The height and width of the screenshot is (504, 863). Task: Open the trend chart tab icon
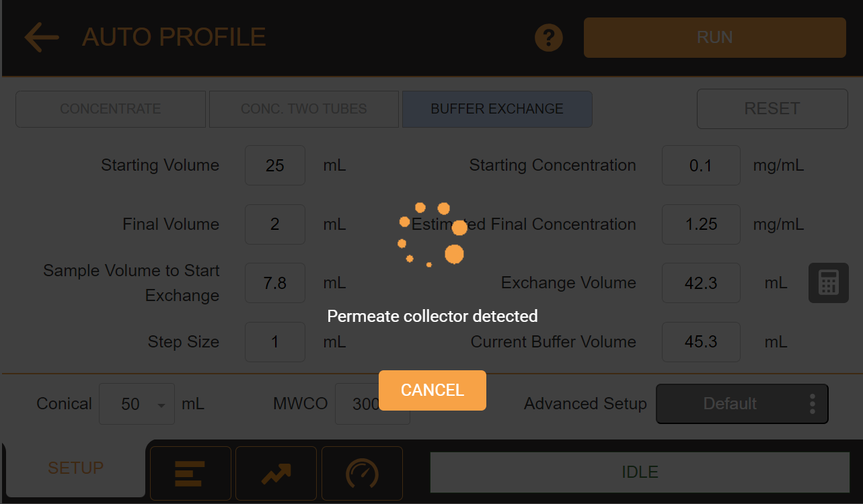click(x=276, y=473)
